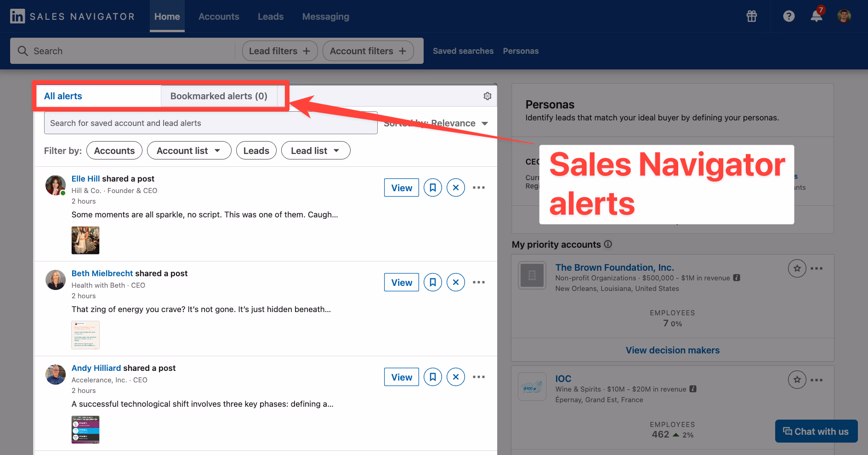Viewport: 868px width, 455px height.
Task: Click info icon next to My priority accounts
Action: point(608,244)
